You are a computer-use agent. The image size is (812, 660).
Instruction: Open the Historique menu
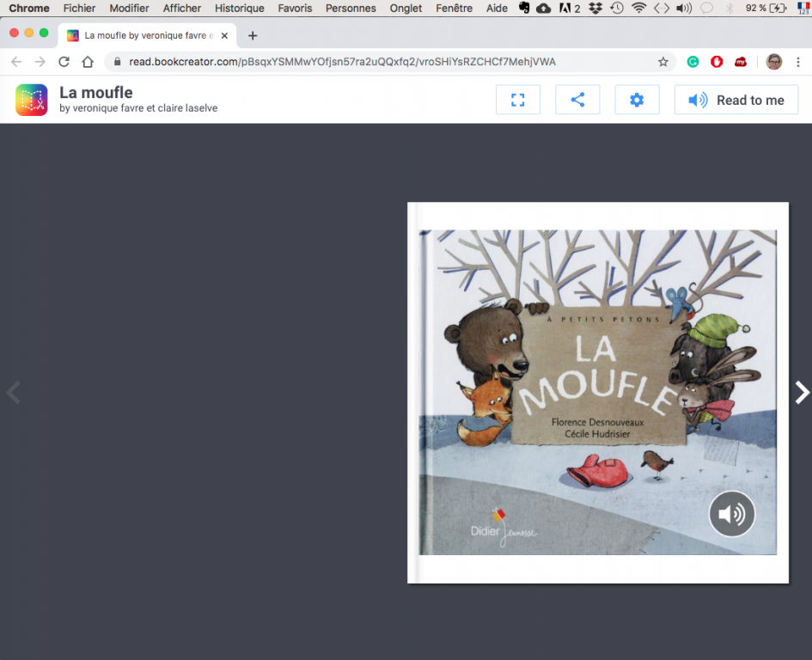(x=239, y=9)
